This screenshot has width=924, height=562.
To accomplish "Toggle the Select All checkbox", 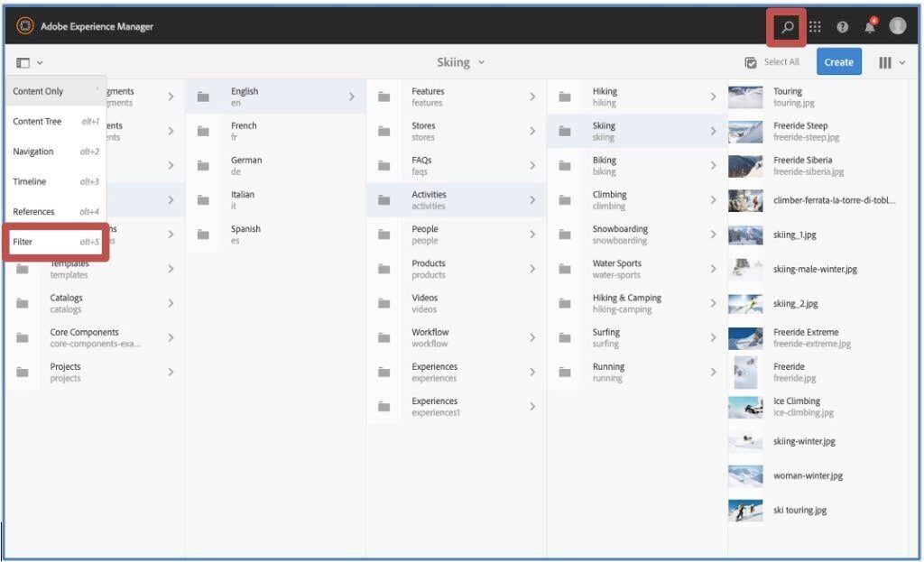I will pyautogui.click(x=750, y=62).
